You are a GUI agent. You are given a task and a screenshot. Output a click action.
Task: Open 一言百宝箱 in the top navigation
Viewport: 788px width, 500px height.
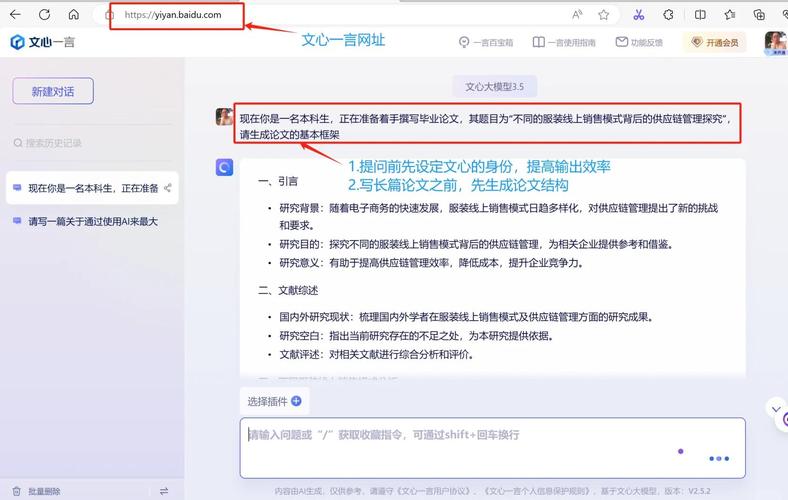click(x=486, y=43)
